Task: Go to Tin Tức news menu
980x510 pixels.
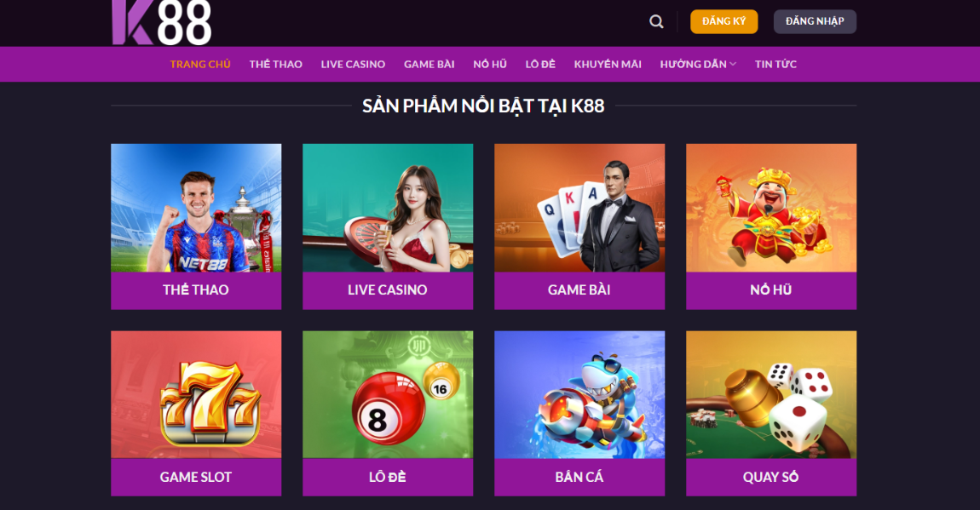Action: click(x=775, y=65)
